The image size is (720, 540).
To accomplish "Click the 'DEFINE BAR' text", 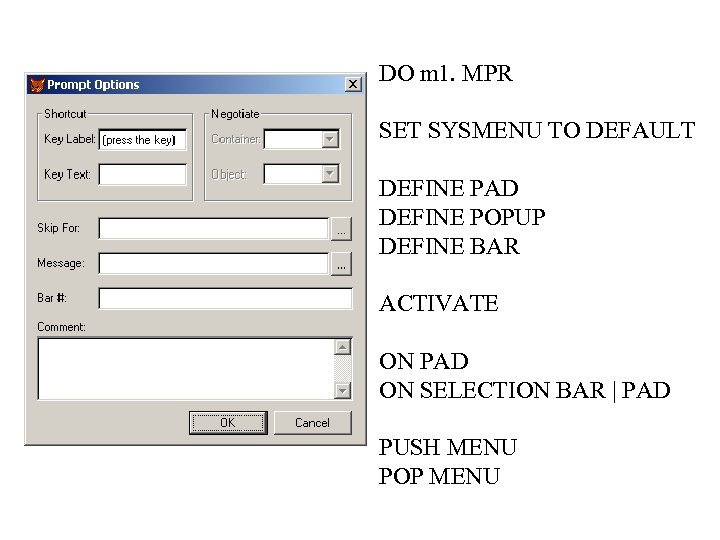I will (449, 246).
